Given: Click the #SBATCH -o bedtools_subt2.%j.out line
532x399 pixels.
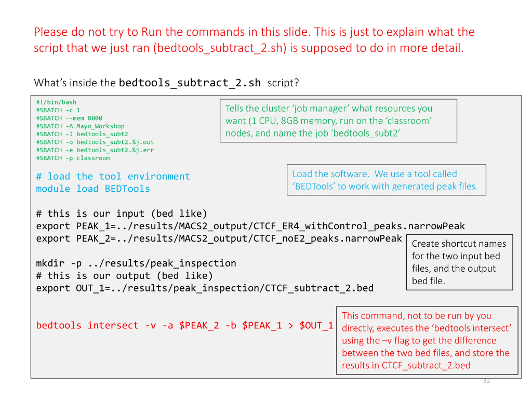Looking at the screenshot, I should (x=95, y=142).
